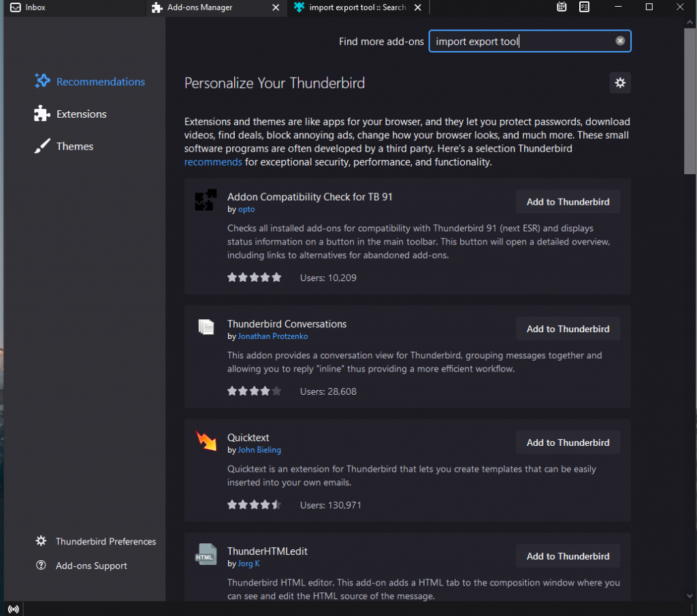
Task: Click the Themes paintbrush icon
Action: tap(42, 146)
